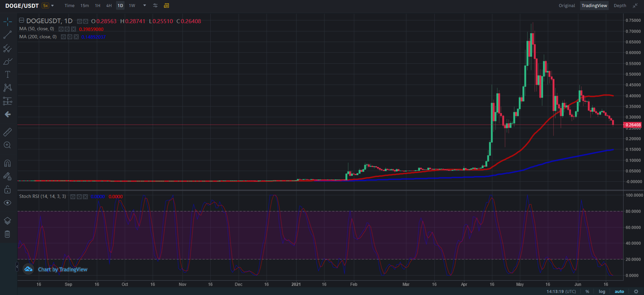
Task: Toggle auto scale mode
Action: (x=619, y=291)
